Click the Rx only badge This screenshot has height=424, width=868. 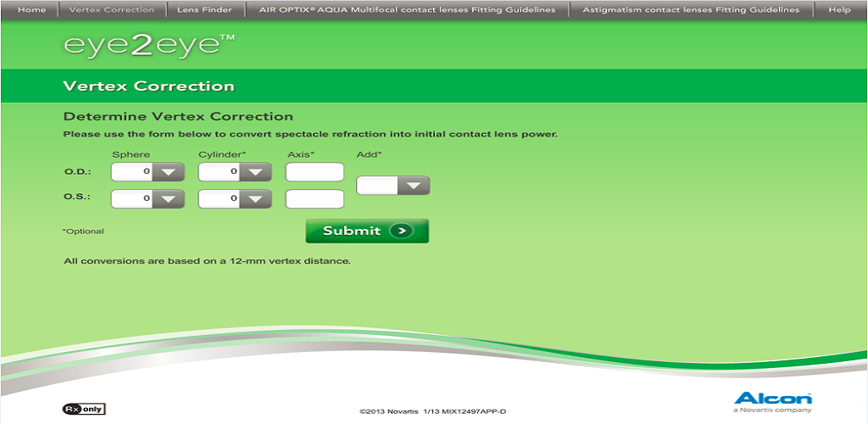coord(84,410)
